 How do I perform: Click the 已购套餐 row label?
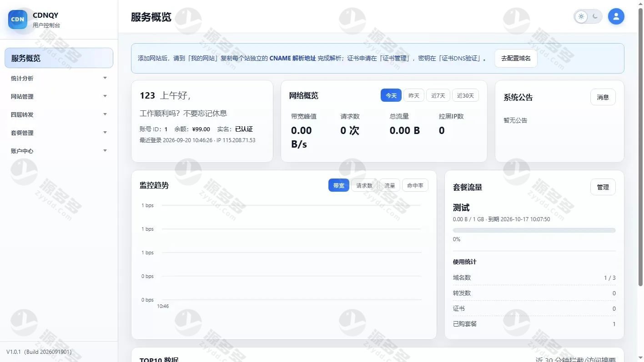pos(465,324)
